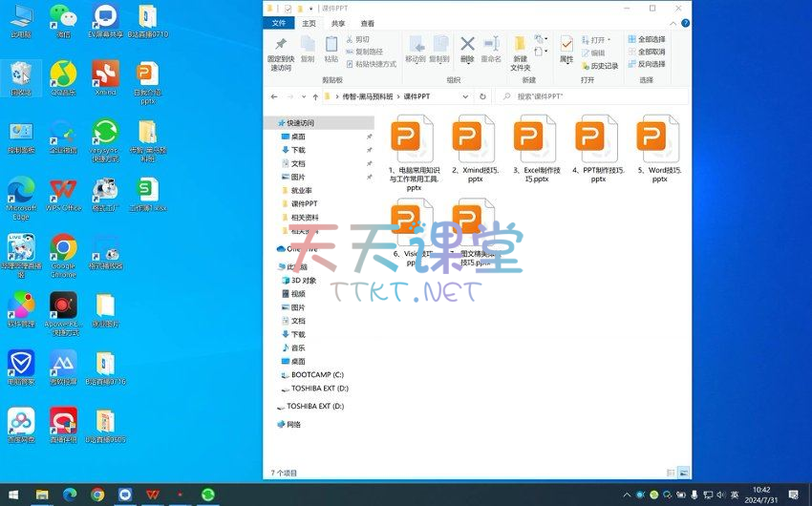Switch to the 查看 (View) ribbon tab

tap(368, 23)
